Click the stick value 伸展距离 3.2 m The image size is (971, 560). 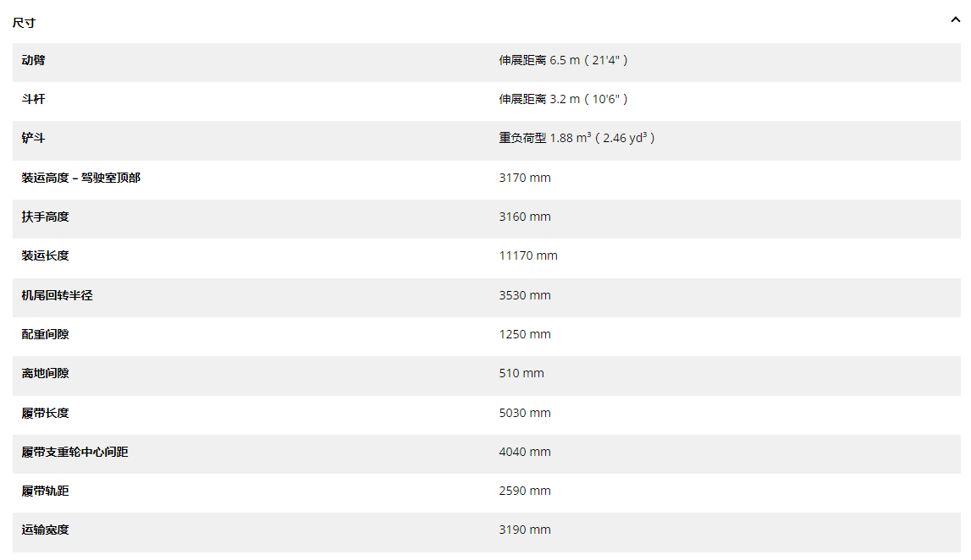pyautogui.click(x=563, y=99)
